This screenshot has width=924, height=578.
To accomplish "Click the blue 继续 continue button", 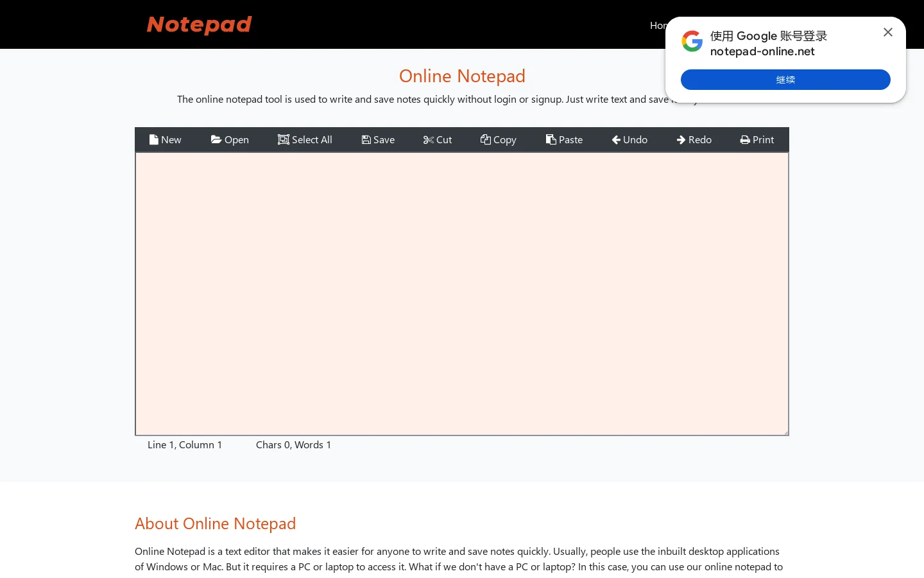I will [x=785, y=80].
